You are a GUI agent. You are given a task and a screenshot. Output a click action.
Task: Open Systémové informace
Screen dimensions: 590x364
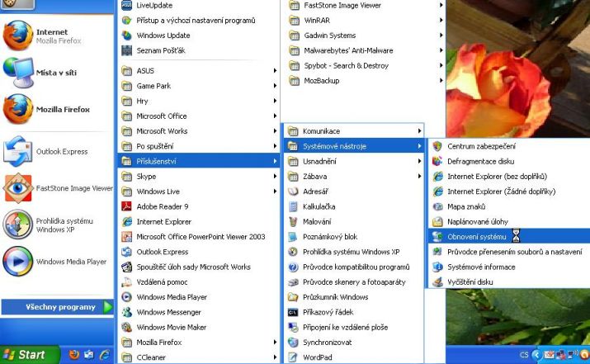(509, 267)
